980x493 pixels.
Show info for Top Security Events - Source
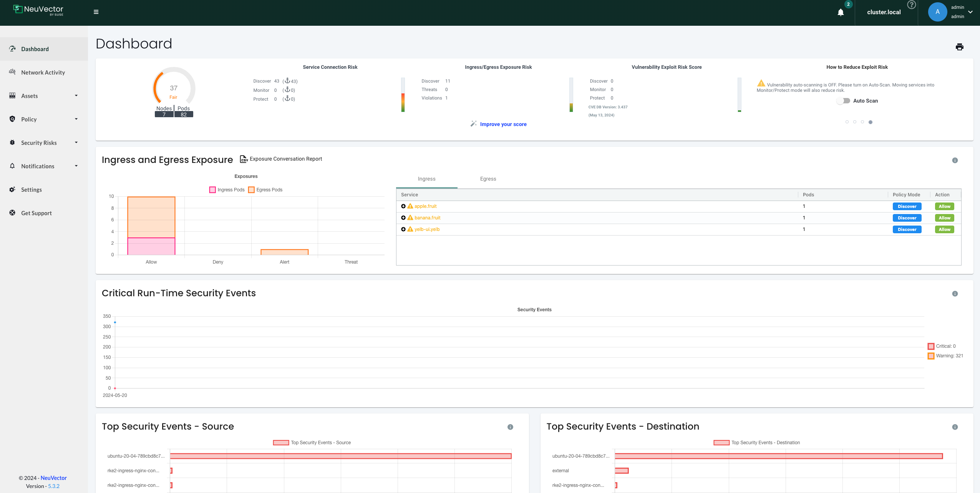(510, 427)
